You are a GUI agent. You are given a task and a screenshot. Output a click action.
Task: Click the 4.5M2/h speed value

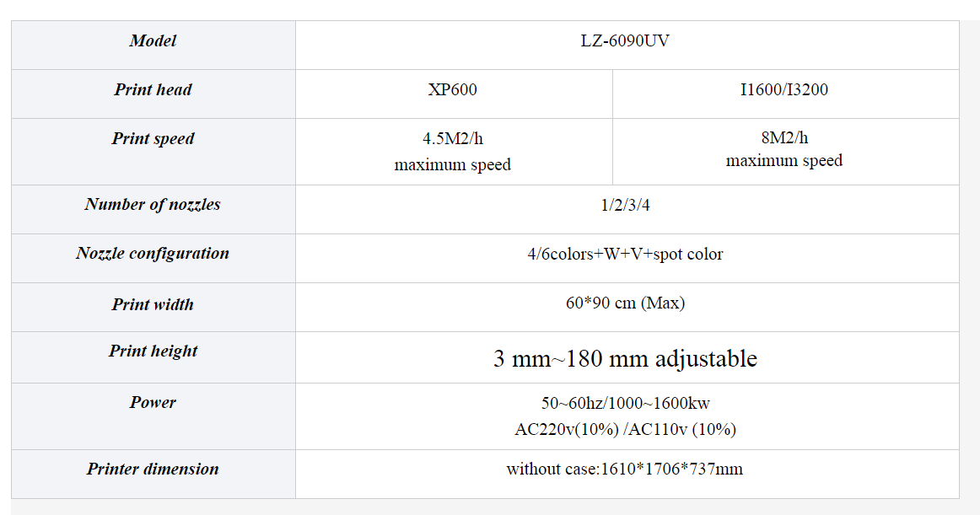452,139
